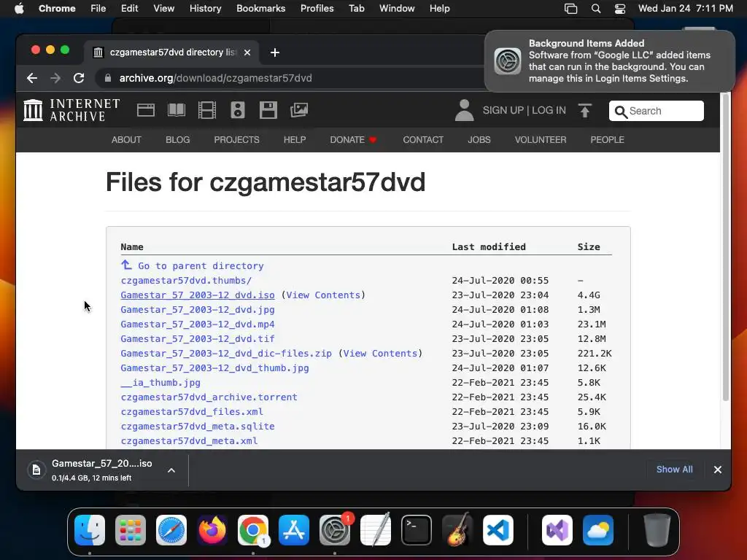Click the address bar URL
The width and height of the screenshot is (747, 560).
216,78
